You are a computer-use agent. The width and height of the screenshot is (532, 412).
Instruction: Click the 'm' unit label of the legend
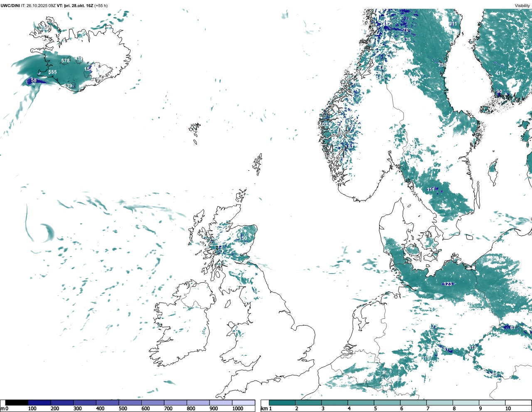[2, 409]
